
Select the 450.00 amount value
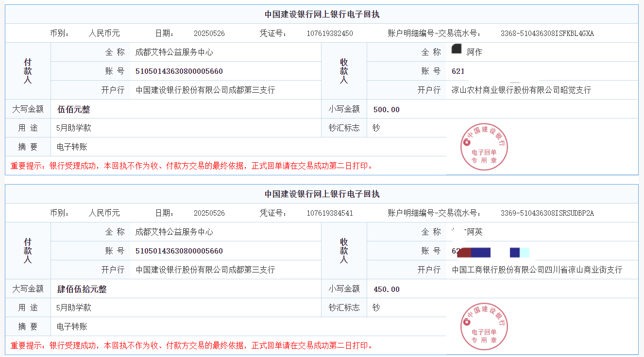pos(386,289)
